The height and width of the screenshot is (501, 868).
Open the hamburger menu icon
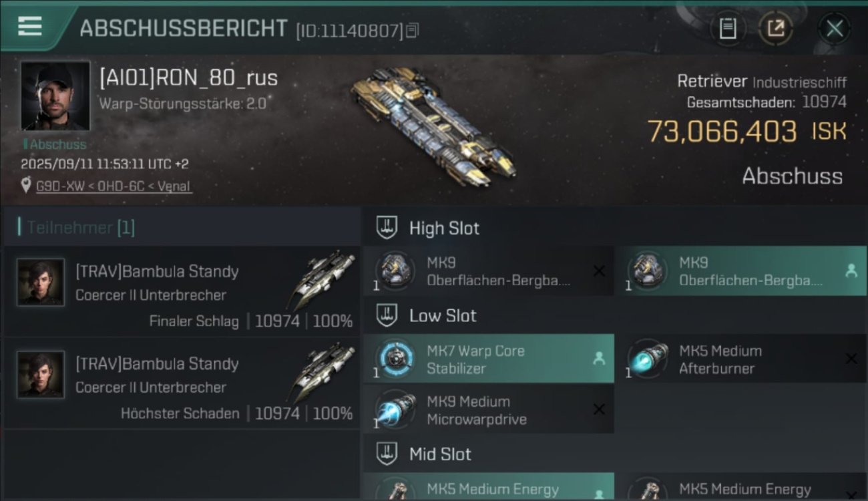tap(30, 26)
